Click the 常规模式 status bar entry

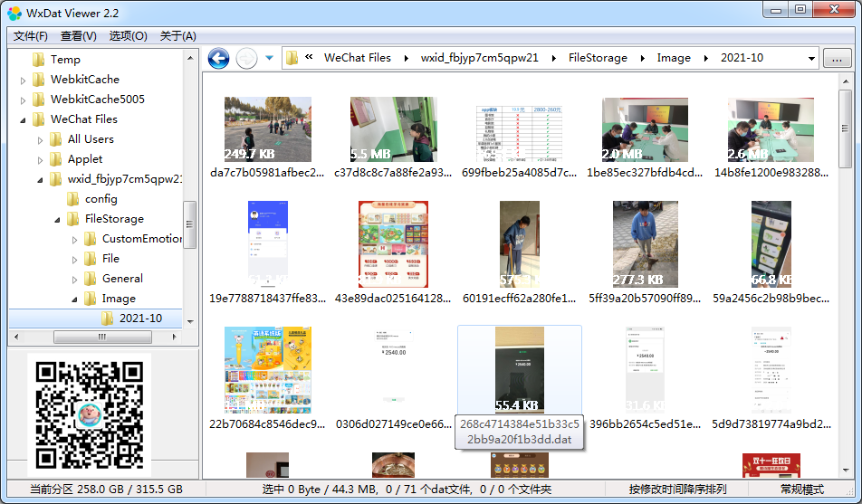[x=802, y=490]
